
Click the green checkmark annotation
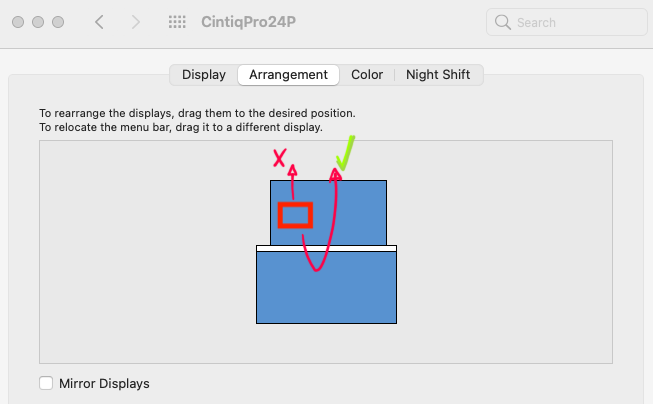point(345,152)
